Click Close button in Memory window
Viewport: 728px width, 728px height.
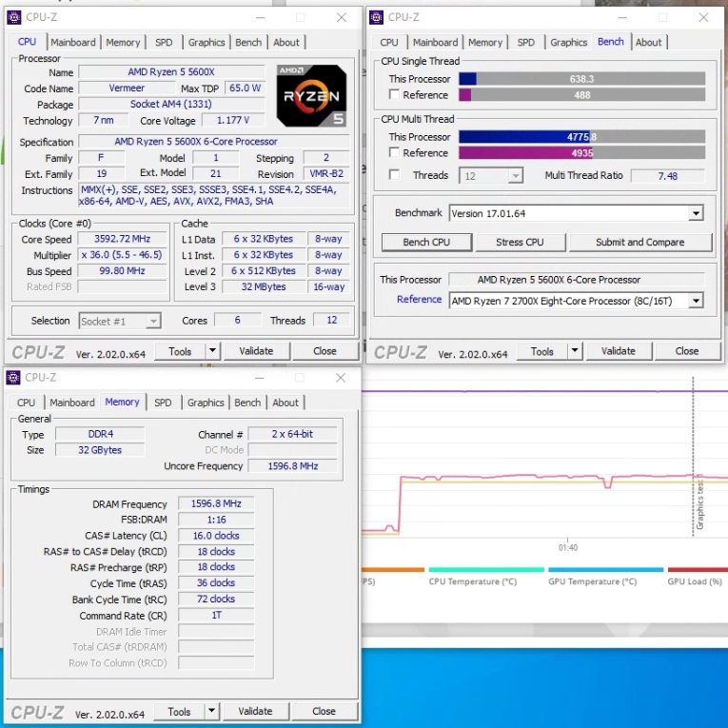click(325, 712)
